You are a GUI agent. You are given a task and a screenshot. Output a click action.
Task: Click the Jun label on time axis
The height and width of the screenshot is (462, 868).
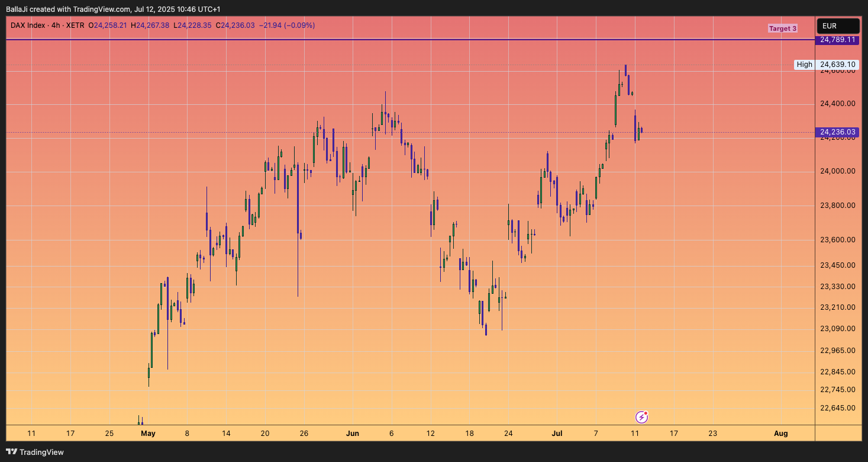(353, 434)
